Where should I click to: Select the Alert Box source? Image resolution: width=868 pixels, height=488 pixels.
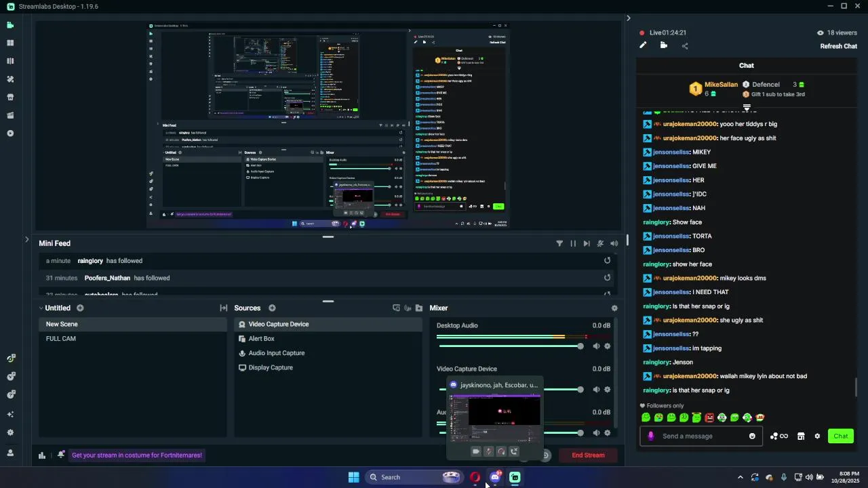click(328, 338)
